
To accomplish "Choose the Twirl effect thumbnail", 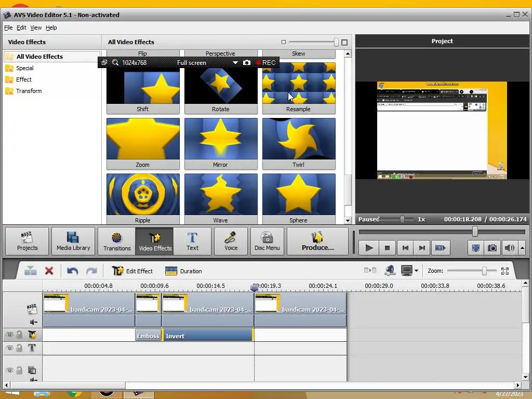I will tap(299, 143).
